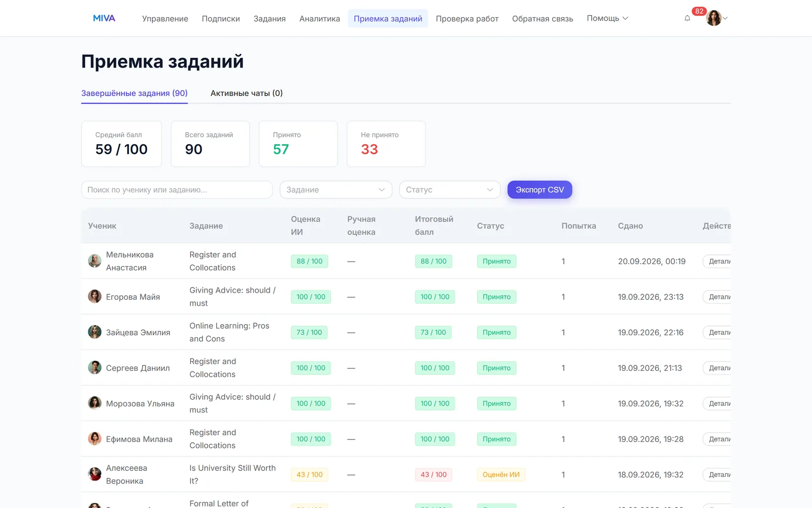Click the Оценённ ИИ status badge

[x=501, y=474]
